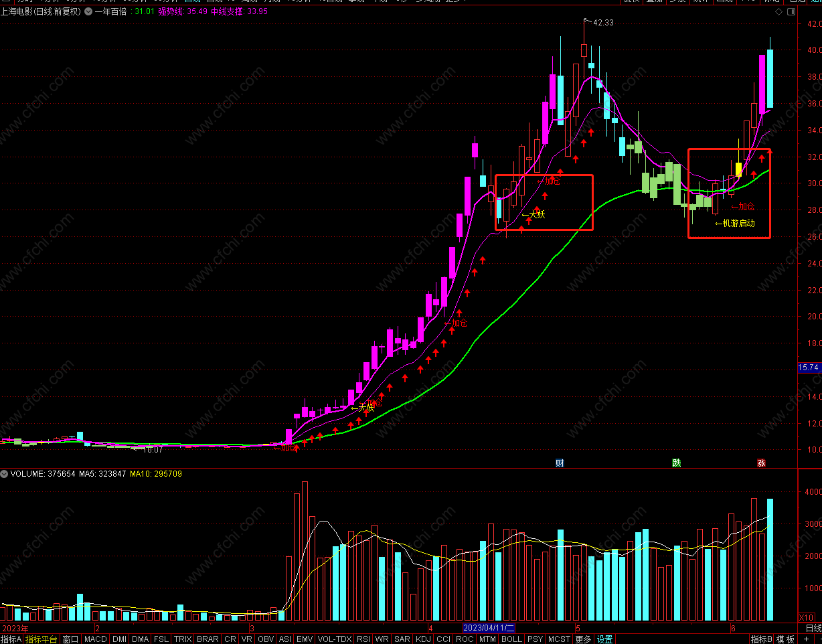Click the small square icon beside diamond
Image resolution: width=822 pixels, height=644 pixels.
click(792, 11)
